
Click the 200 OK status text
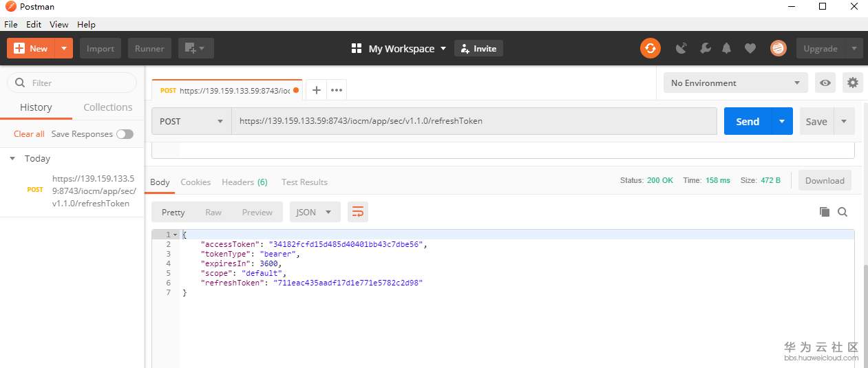pos(659,180)
